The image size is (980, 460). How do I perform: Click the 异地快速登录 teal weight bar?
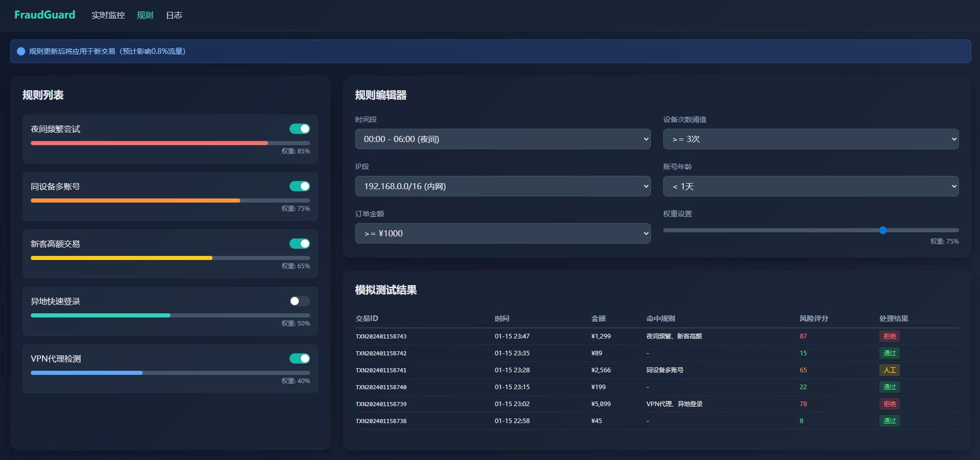click(101, 315)
